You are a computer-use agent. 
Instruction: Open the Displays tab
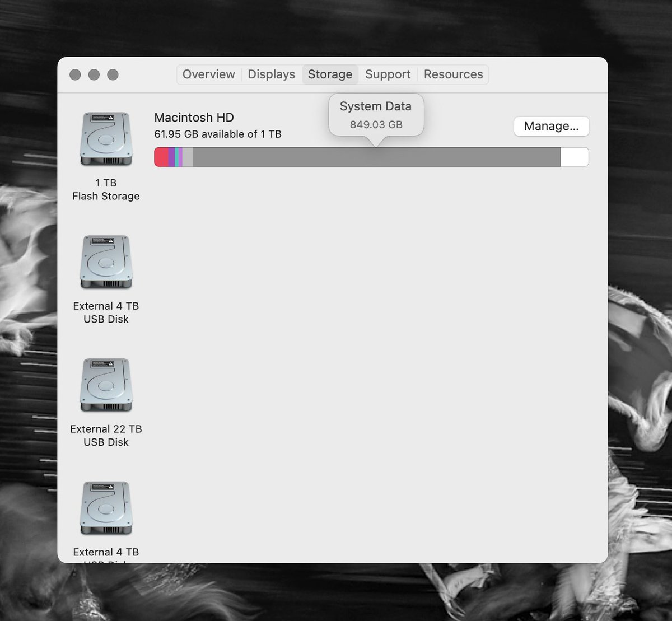click(271, 74)
